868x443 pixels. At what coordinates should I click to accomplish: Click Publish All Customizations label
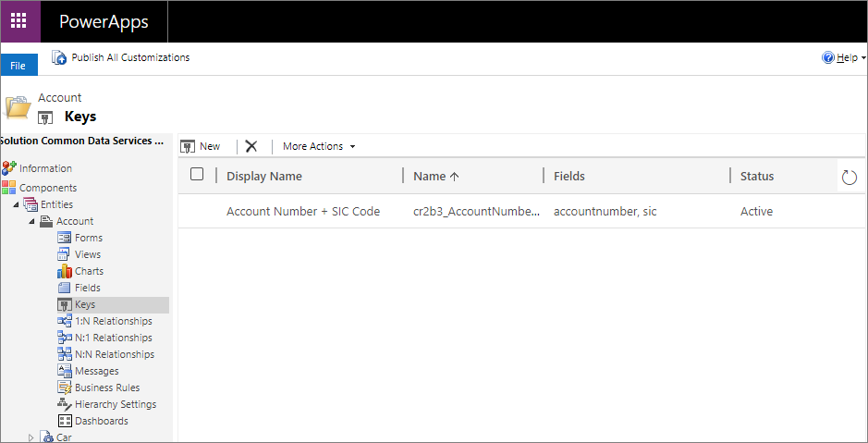coord(130,57)
